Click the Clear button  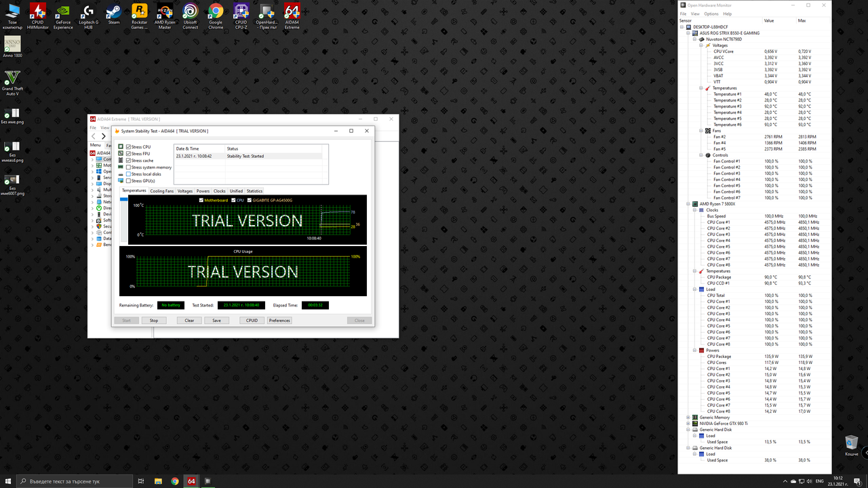pyautogui.click(x=189, y=321)
